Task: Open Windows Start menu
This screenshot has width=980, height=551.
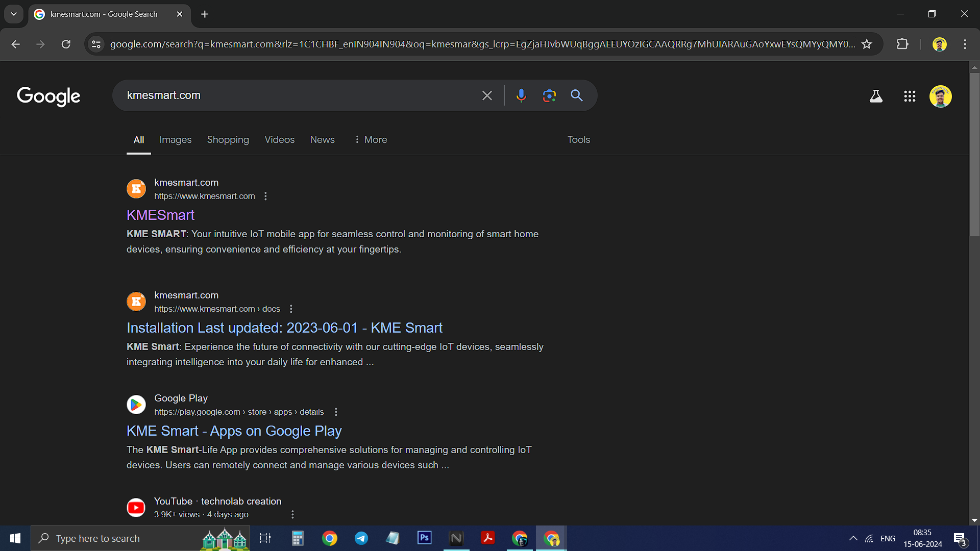Action: (15, 538)
